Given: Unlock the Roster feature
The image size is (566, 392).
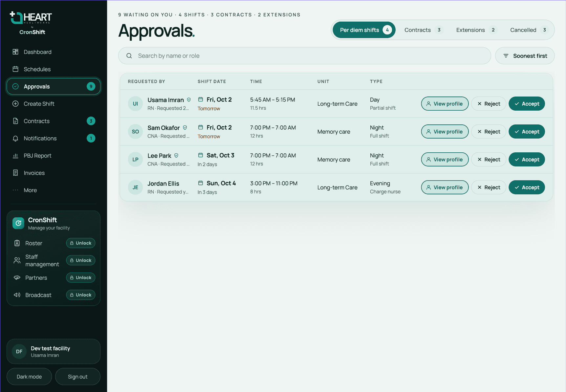Looking at the screenshot, I should click(x=81, y=243).
